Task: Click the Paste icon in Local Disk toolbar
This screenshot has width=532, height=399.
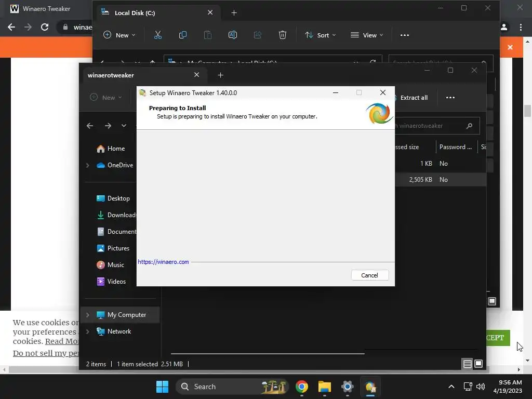Action: click(208, 35)
